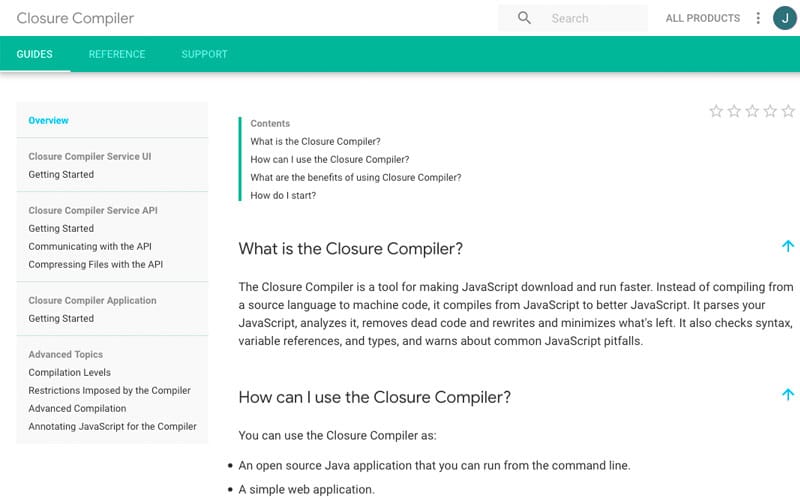Jump to 'What is the Closure Compiler?' in Contents
Screen dimensions: 800x500
tap(315, 141)
